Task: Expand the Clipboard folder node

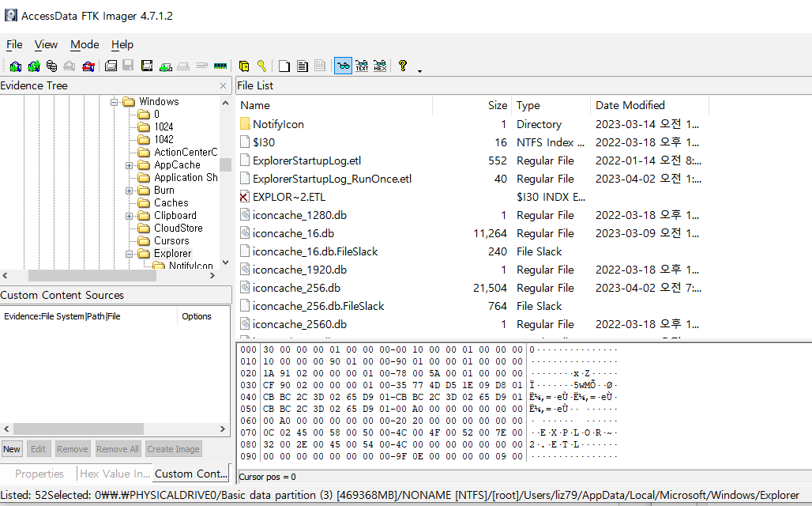Action: (x=130, y=216)
